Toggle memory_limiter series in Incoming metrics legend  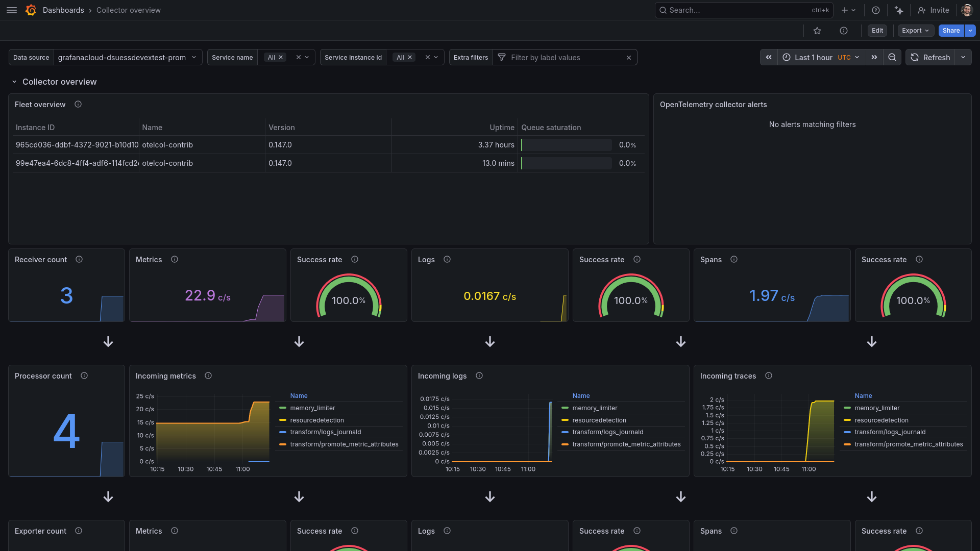point(312,408)
